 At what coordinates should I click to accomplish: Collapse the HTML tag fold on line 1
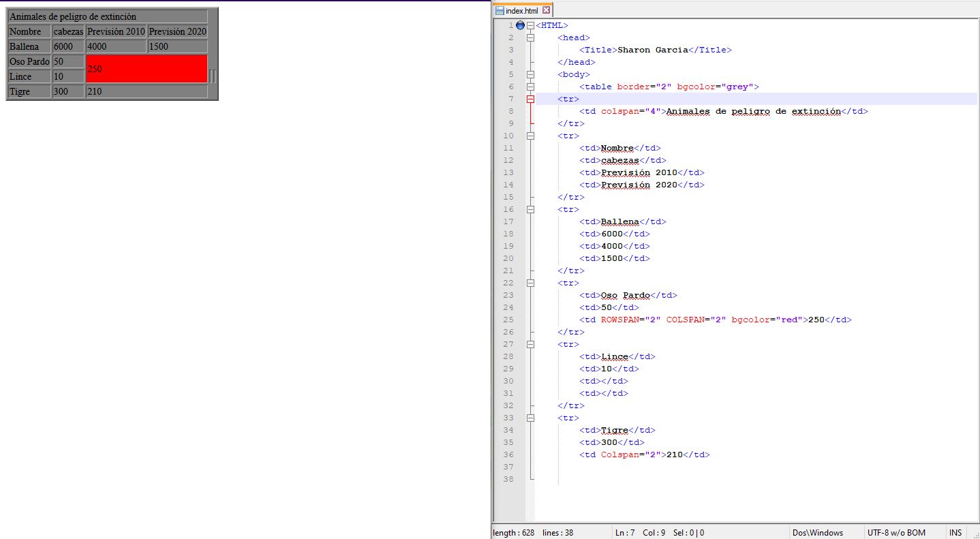tap(530, 25)
